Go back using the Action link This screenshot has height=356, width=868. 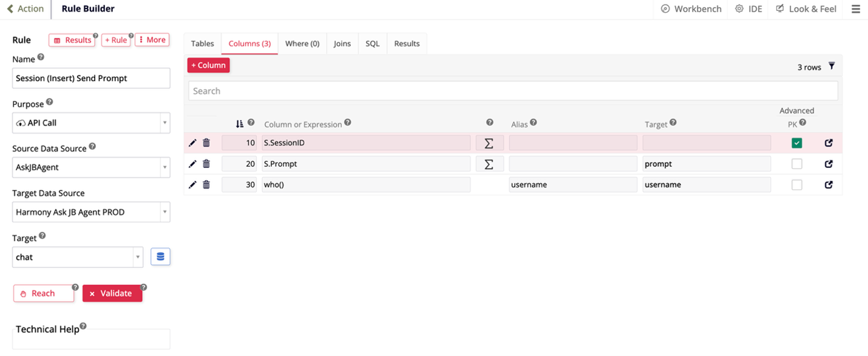(25, 8)
